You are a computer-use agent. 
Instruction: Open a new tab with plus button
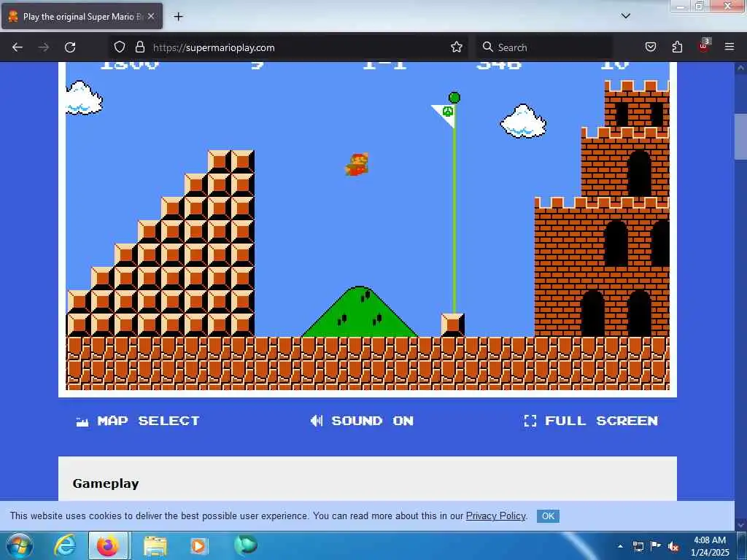tap(178, 17)
